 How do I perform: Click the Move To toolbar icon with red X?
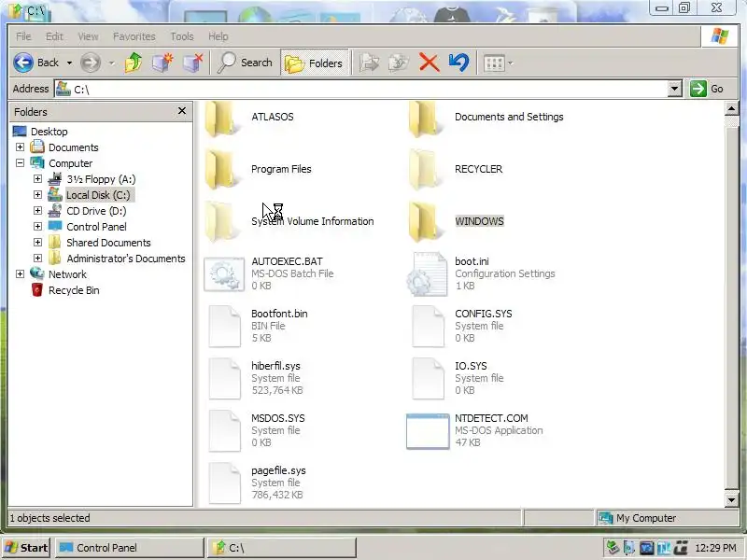click(x=193, y=63)
